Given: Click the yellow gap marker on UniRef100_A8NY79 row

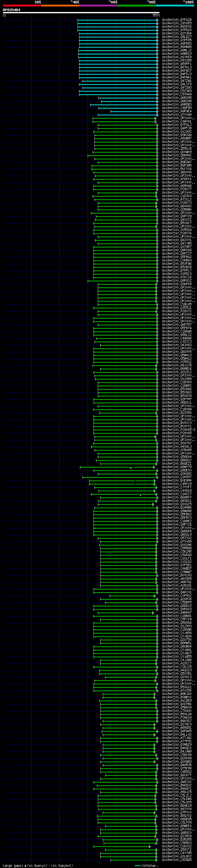Looking at the screenshot, I should pos(131,468).
